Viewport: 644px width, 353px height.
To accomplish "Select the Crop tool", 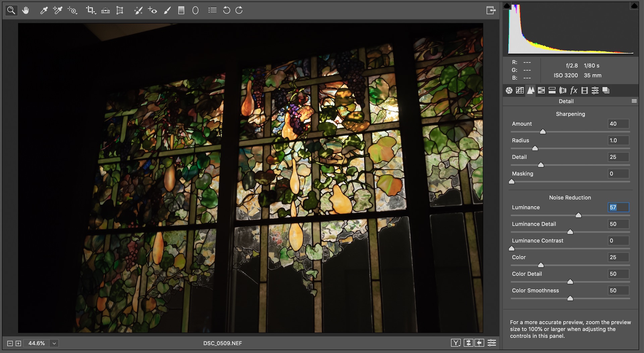I will (x=91, y=10).
